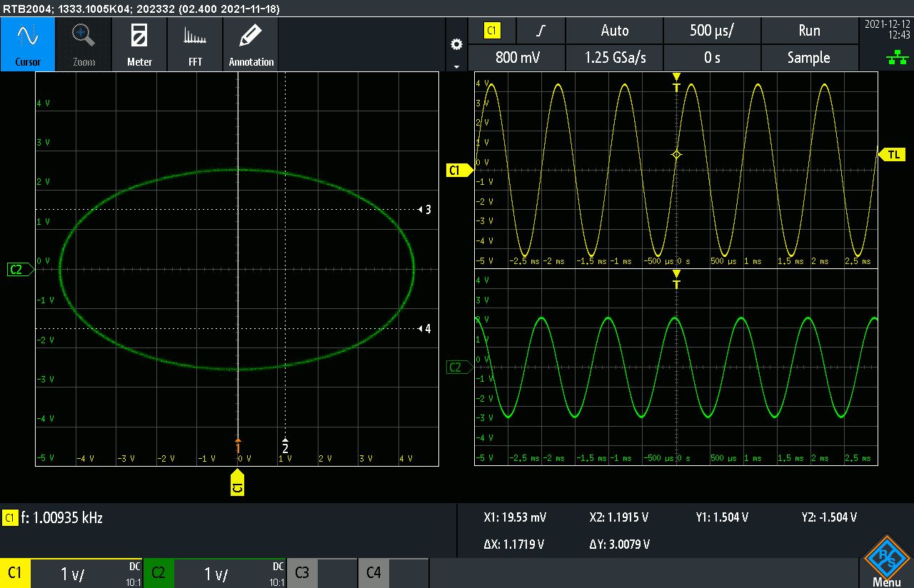Image resolution: width=914 pixels, height=588 pixels.
Task: Change trigger source C1 in the top bar
Action: point(492,31)
